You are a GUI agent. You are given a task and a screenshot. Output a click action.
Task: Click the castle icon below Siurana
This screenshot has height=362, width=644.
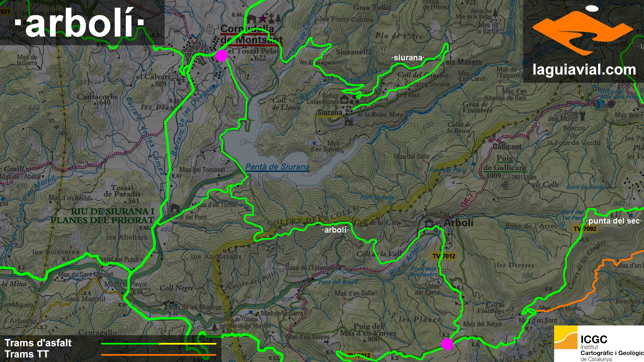[349, 121]
